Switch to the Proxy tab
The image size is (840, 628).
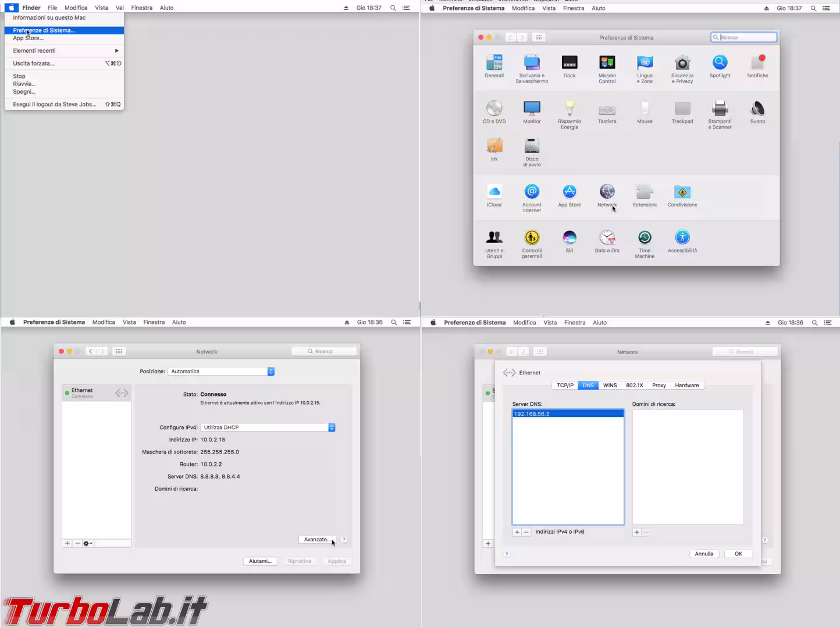(659, 385)
